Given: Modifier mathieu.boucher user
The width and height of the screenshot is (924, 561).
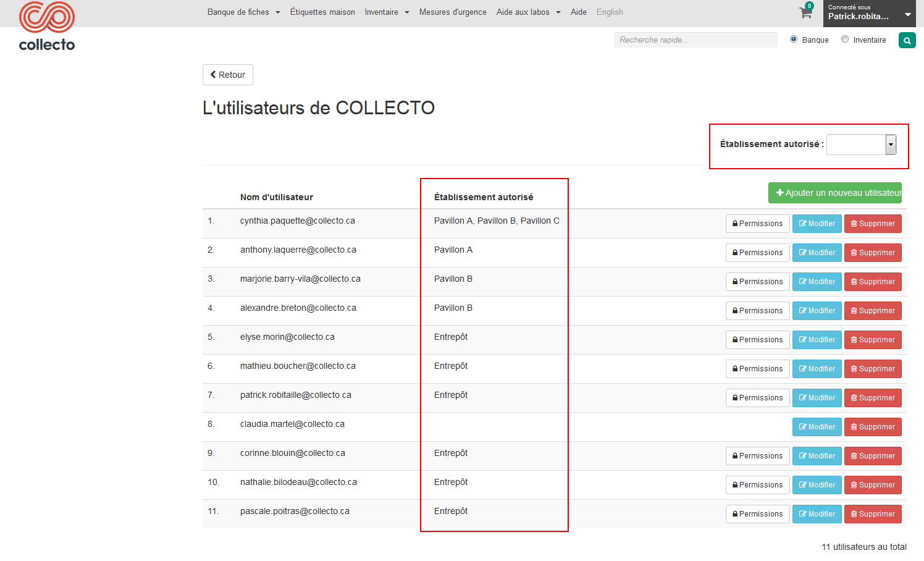Looking at the screenshot, I should [817, 369].
